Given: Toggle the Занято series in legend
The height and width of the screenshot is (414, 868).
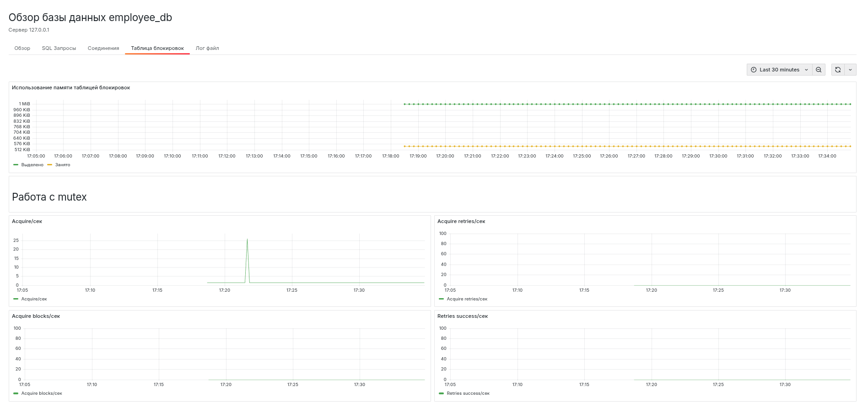Looking at the screenshot, I should click(x=63, y=165).
